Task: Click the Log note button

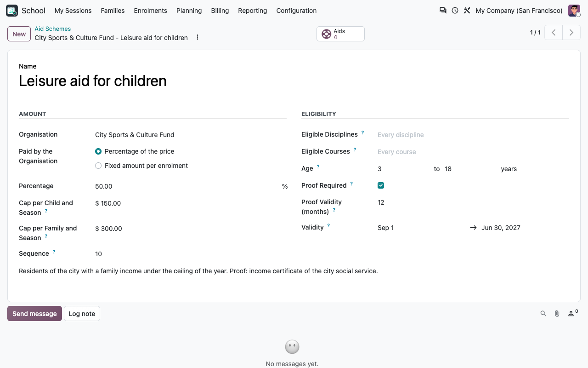Action: tap(82, 314)
